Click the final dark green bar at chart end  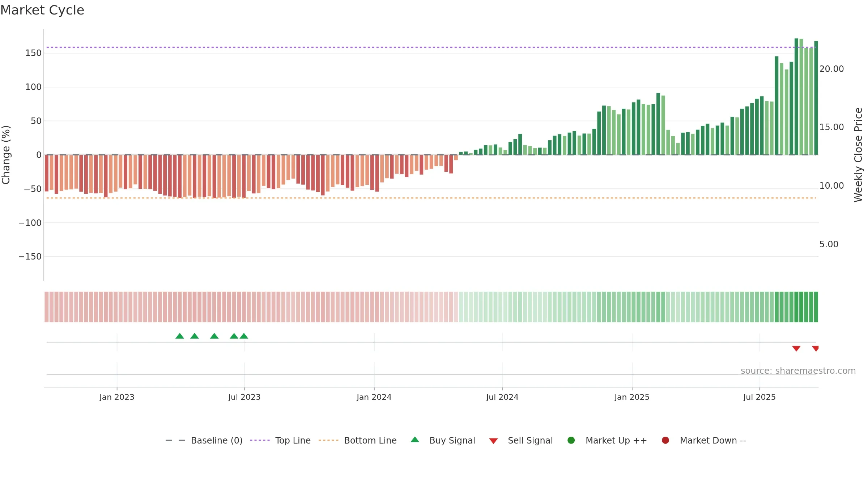pos(816,98)
